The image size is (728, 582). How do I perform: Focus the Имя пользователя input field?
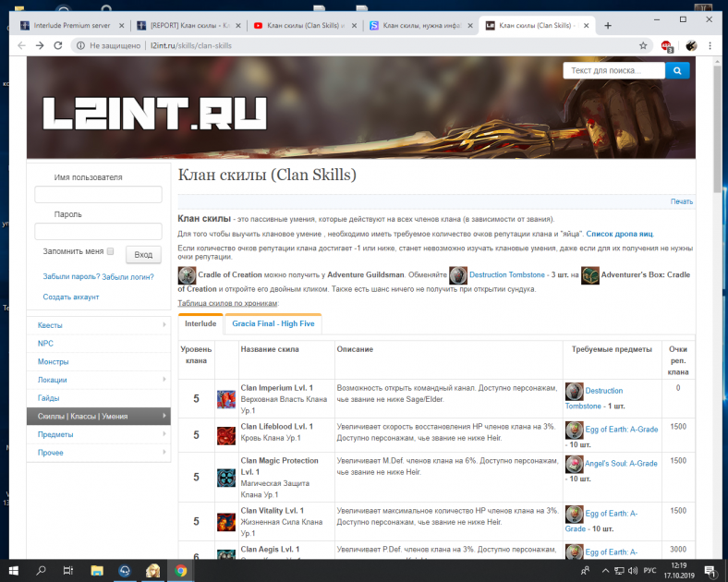point(98,195)
